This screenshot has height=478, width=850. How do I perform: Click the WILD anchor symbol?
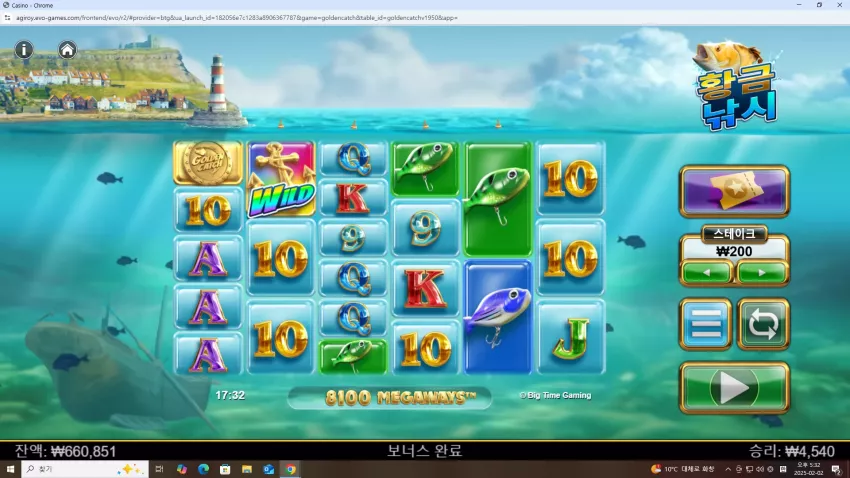click(281, 179)
